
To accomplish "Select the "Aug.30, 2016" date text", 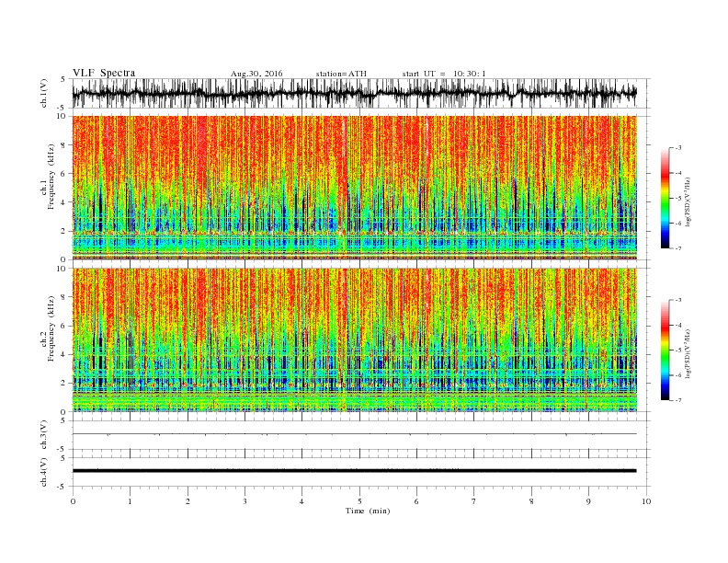I will click(x=256, y=74).
